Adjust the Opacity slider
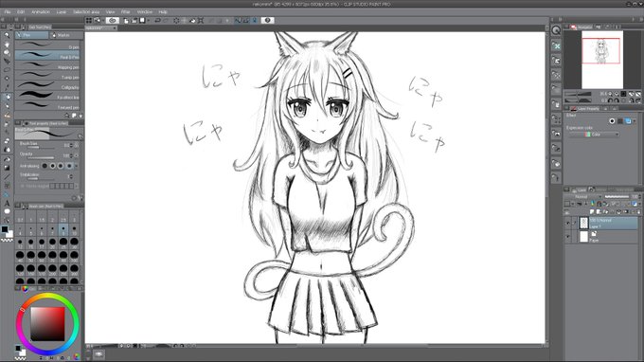Viewport: 644px width, 362px height. coord(41,157)
